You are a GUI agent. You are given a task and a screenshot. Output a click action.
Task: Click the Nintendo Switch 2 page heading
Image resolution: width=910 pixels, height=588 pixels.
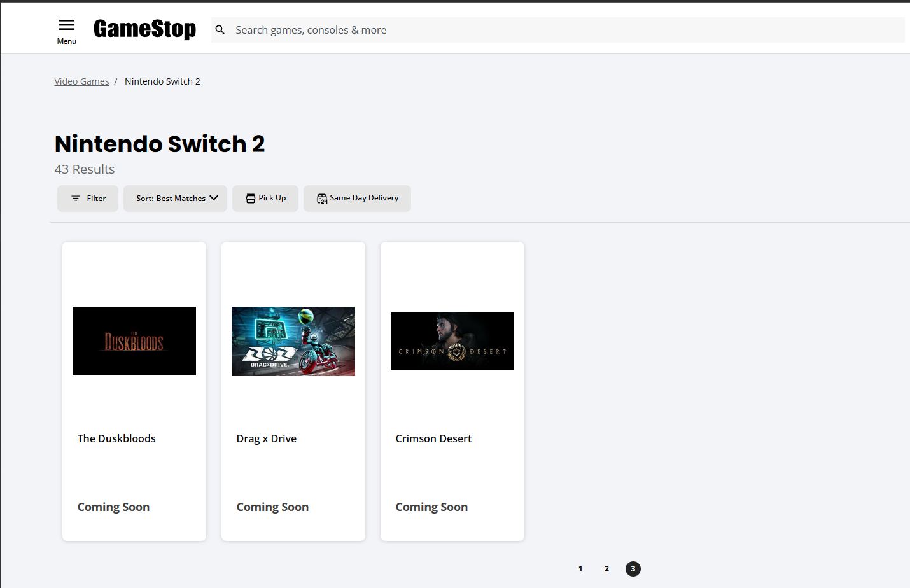tap(160, 144)
